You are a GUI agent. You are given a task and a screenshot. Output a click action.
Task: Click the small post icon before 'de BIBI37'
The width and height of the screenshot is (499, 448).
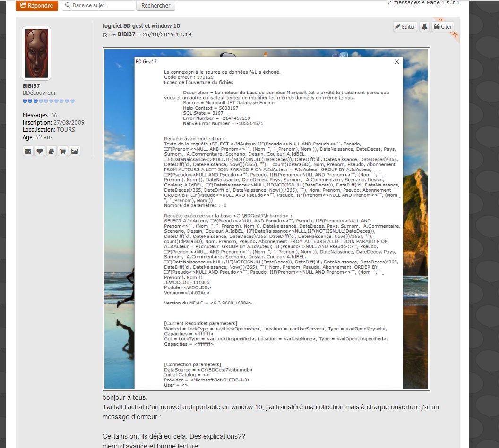105,35
